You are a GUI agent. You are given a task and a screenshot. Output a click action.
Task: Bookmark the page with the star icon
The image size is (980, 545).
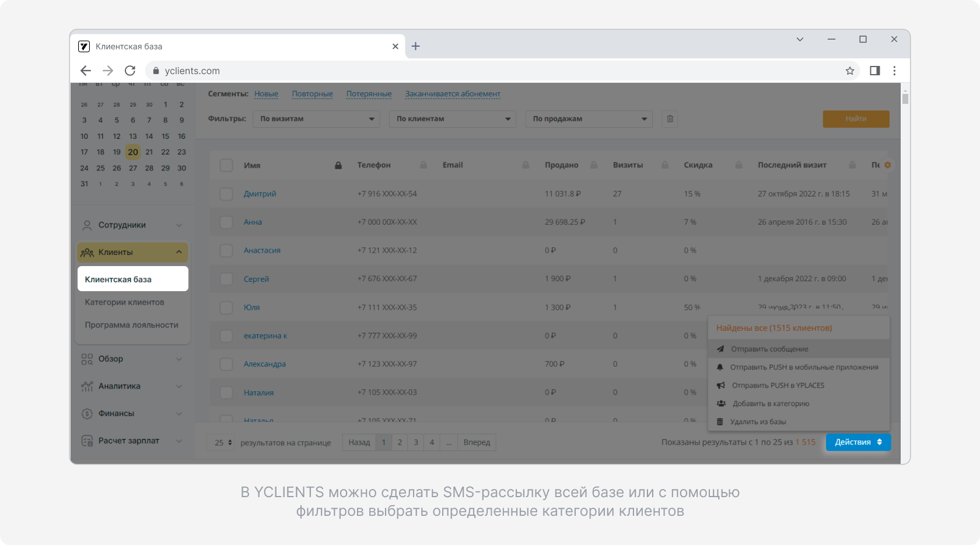(849, 71)
